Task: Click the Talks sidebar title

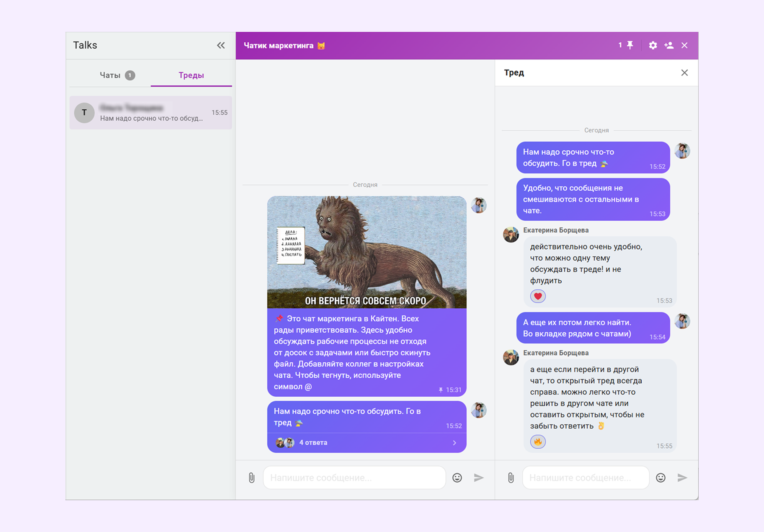Action: click(85, 45)
